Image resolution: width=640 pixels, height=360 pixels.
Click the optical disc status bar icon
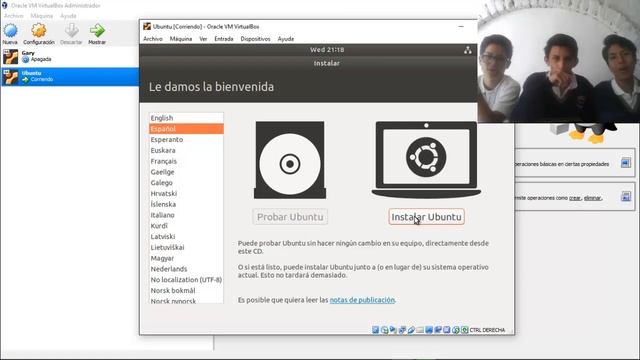pyautogui.click(x=384, y=330)
